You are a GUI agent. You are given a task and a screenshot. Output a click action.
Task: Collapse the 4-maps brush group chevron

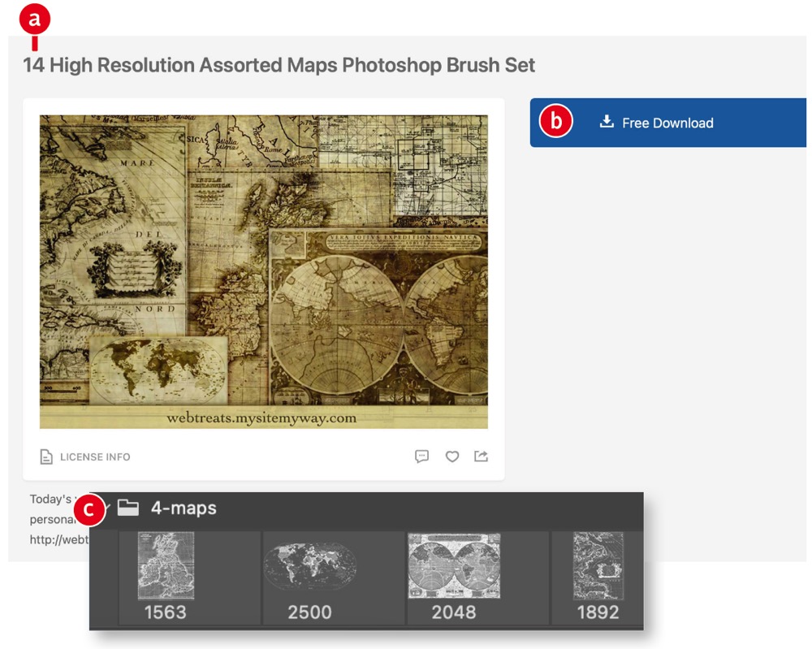point(106,508)
